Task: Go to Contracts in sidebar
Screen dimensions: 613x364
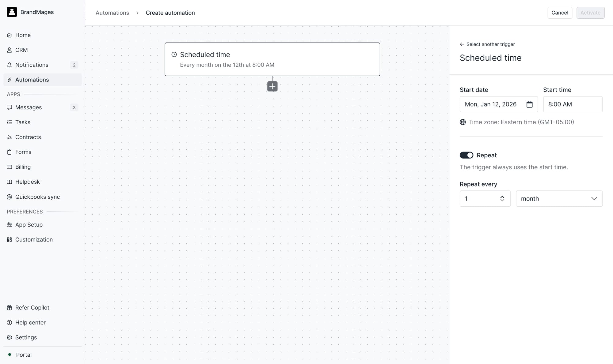Action: click(28, 137)
